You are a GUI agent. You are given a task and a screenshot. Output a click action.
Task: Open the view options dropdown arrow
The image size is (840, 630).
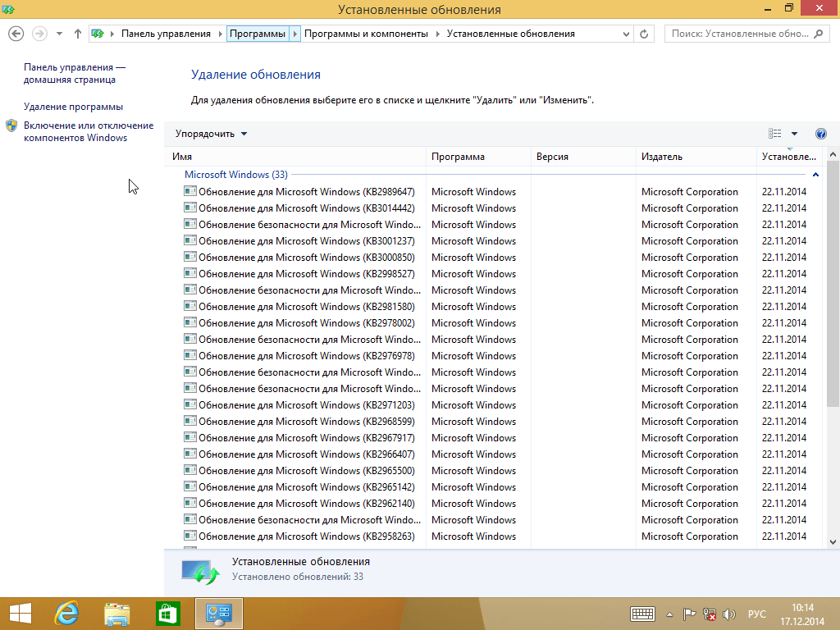coord(794,134)
